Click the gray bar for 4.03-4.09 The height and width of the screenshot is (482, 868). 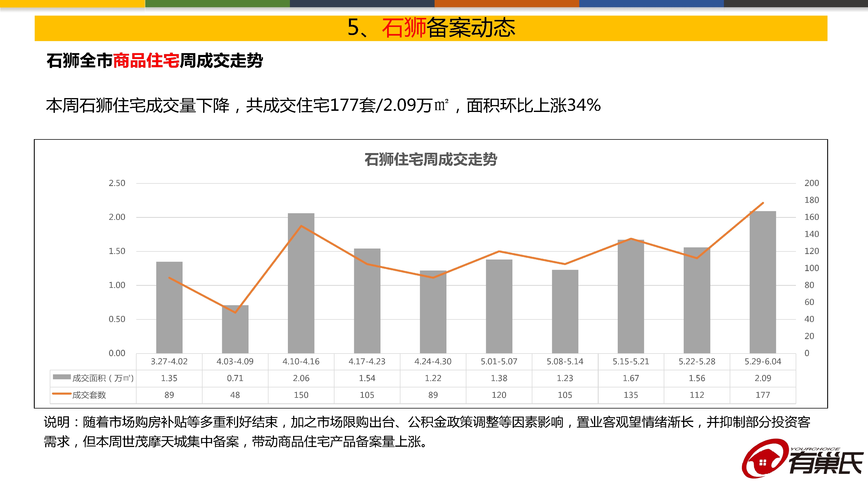(x=235, y=329)
